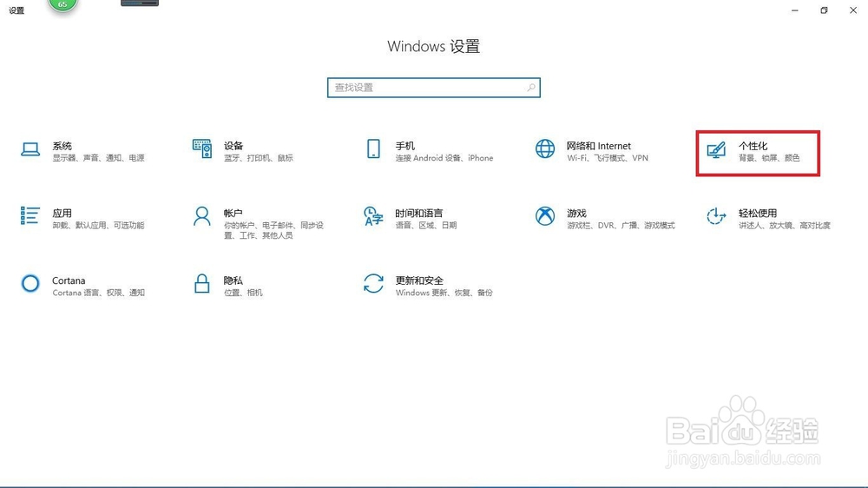
Task: Click the 查找设置 search box
Action: pyautogui.click(x=433, y=88)
